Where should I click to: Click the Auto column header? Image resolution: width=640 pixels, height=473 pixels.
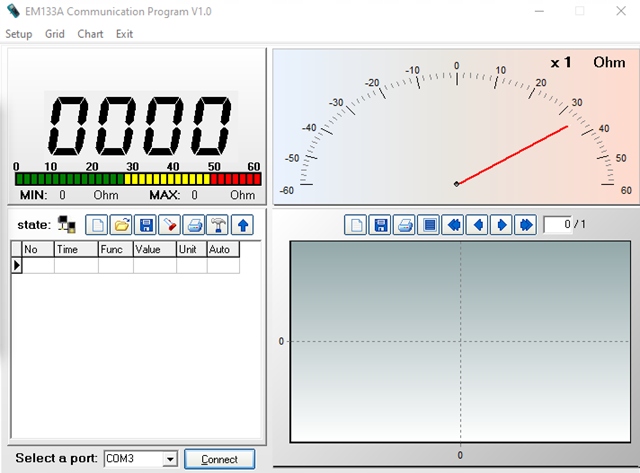click(223, 249)
